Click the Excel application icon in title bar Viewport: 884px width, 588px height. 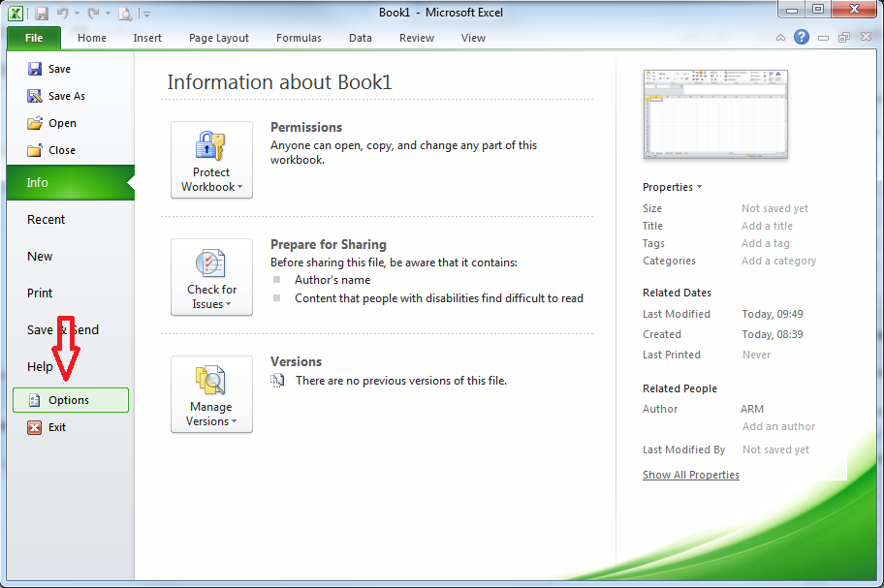(x=16, y=13)
